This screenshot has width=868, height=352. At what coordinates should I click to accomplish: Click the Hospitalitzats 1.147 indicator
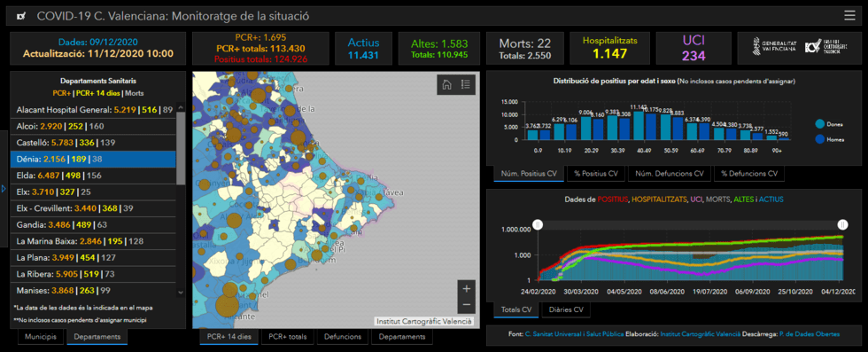point(609,49)
